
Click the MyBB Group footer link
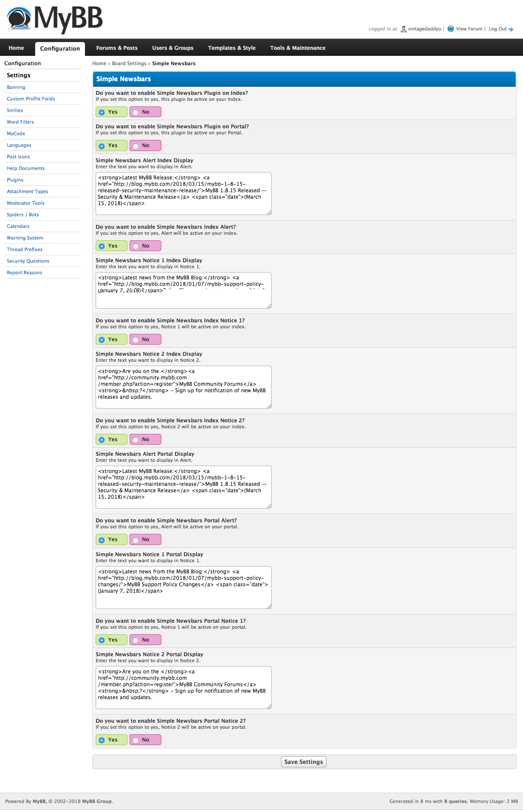point(97,801)
